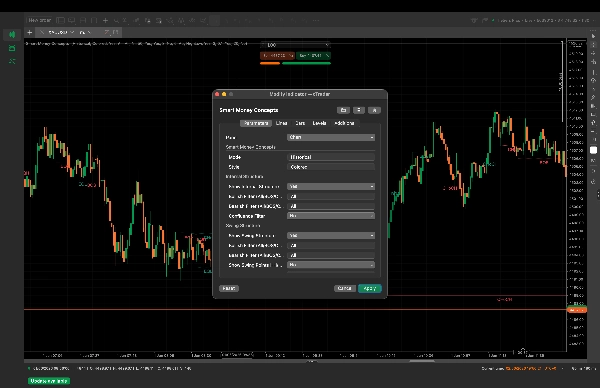Image resolution: width=600 pixels, height=388 pixels.
Task: Click the zoom magnifier icon in top toolbar
Action: (x=116, y=20)
